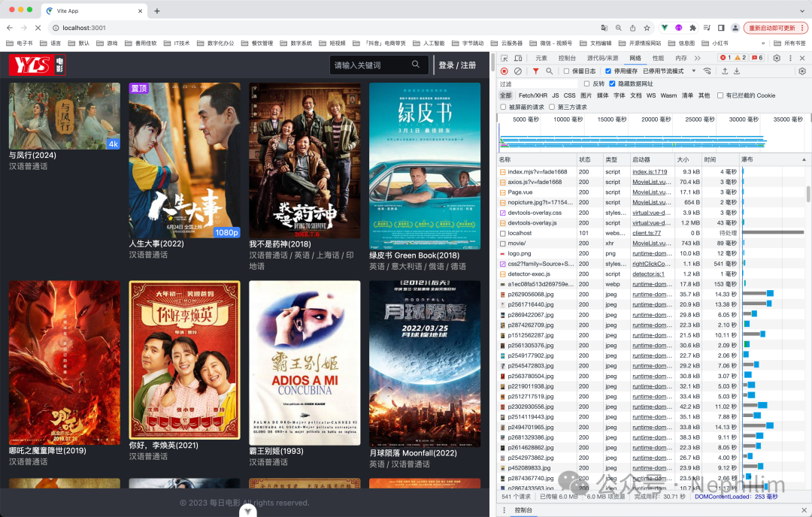Click the search magnifier in movie site

click(x=415, y=64)
